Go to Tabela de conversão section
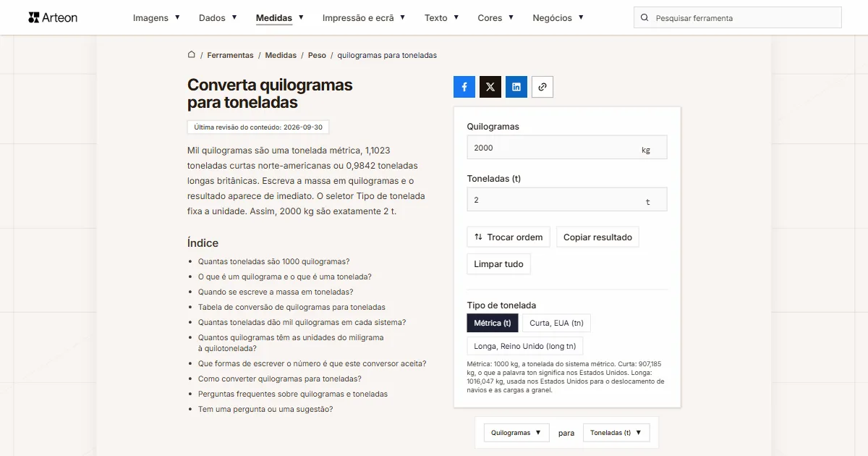This screenshot has width=868, height=456. [x=292, y=307]
